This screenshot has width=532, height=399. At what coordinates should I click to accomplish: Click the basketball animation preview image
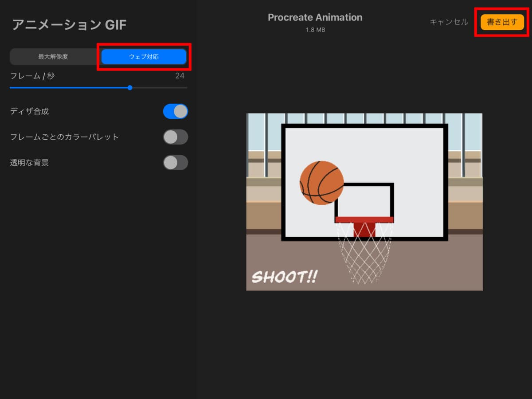click(364, 202)
